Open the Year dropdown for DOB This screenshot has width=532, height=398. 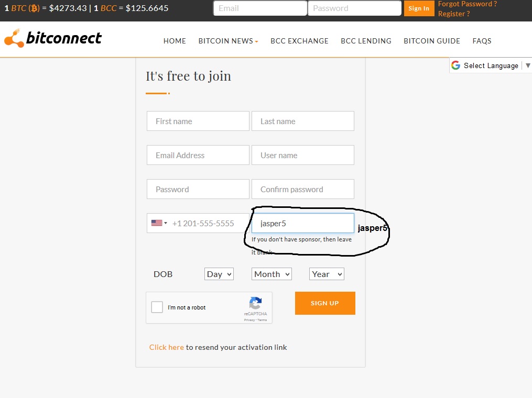[x=327, y=274]
